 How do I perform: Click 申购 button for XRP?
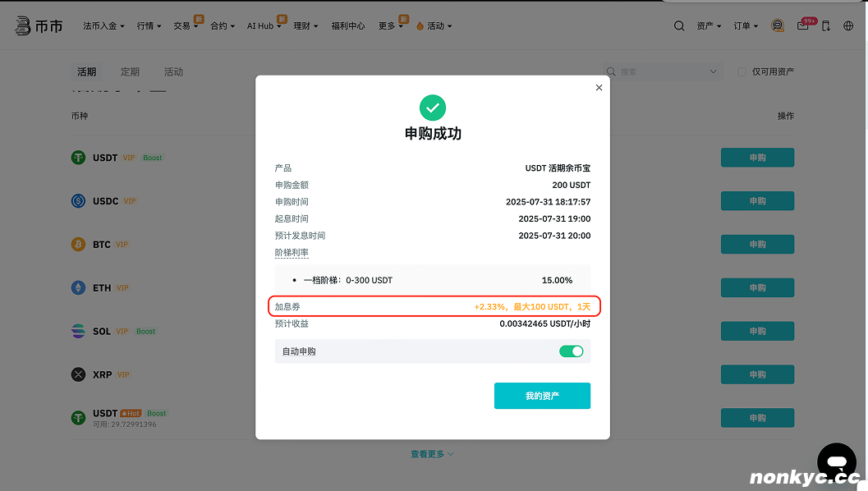pyautogui.click(x=757, y=374)
